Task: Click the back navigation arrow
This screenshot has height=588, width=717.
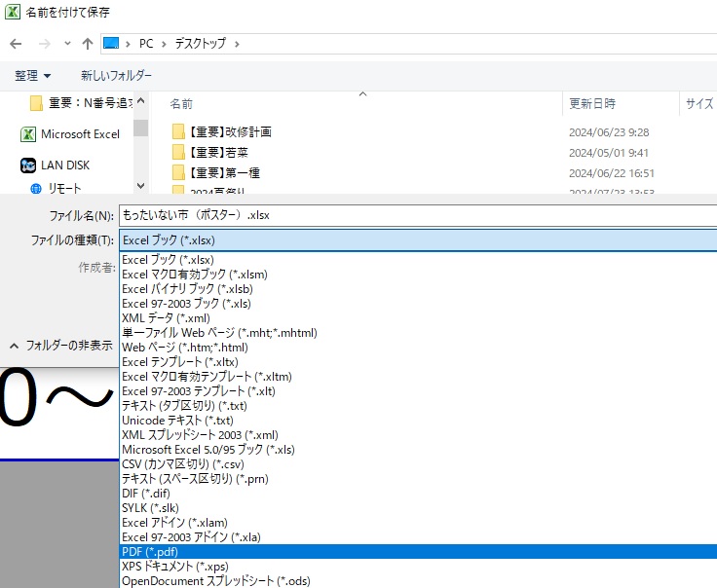Action: coord(16,44)
